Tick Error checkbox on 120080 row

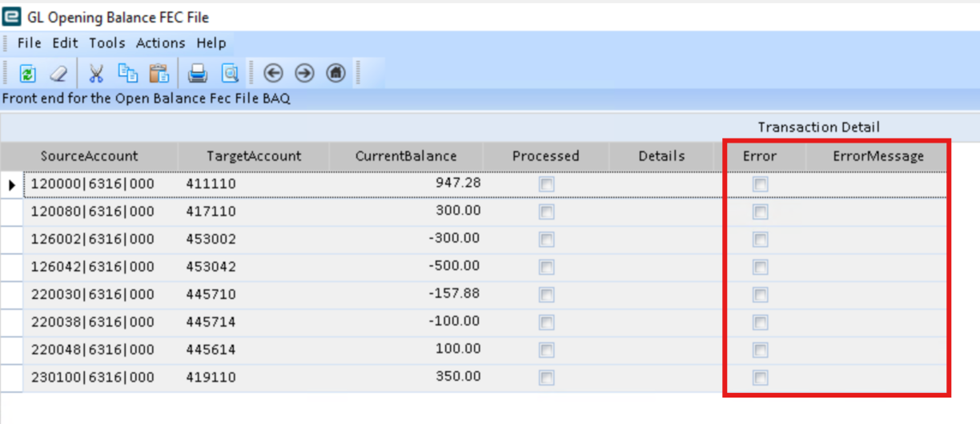[x=760, y=212]
